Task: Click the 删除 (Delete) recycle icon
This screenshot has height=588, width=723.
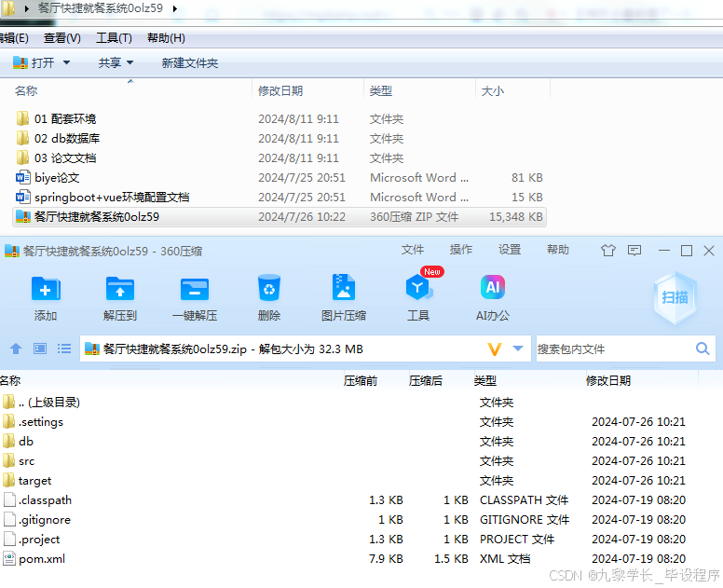Action: pyautogui.click(x=269, y=290)
